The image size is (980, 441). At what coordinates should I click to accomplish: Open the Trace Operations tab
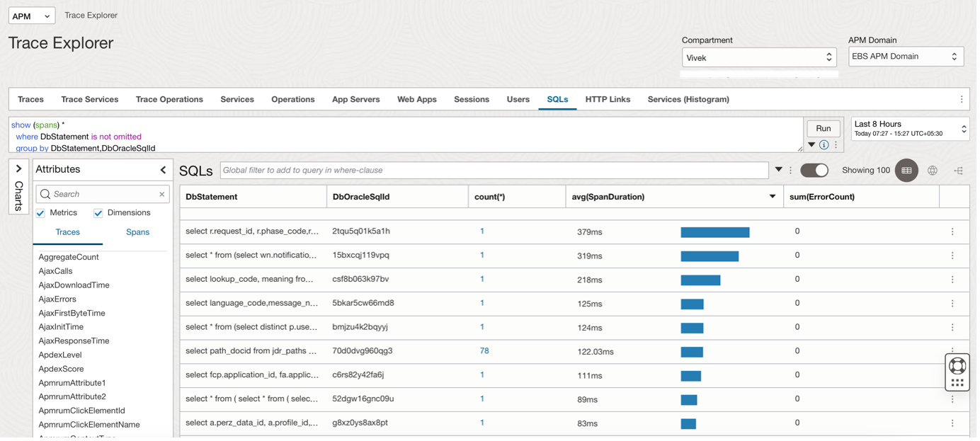pos(169,100)
